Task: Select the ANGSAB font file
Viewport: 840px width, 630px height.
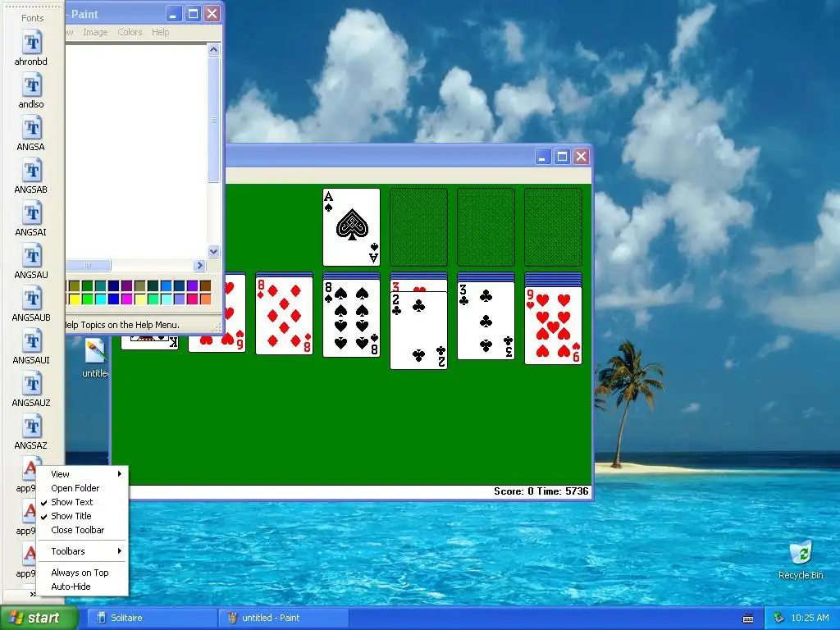Action: (31, 177)
